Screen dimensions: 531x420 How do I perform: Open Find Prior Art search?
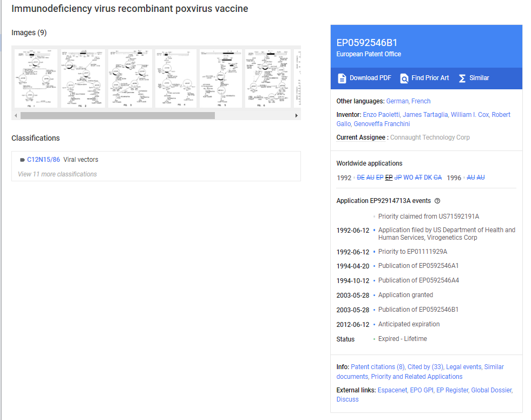coord(424,78)
